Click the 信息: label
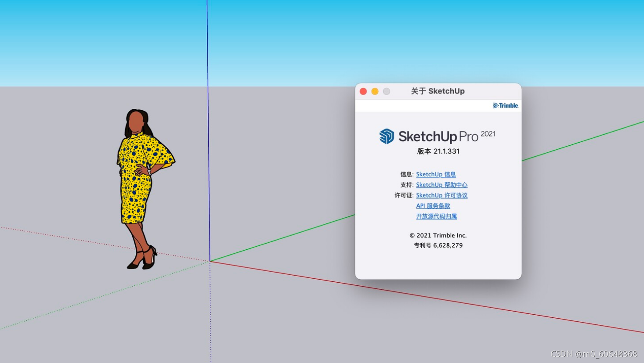 pos(407,174)
